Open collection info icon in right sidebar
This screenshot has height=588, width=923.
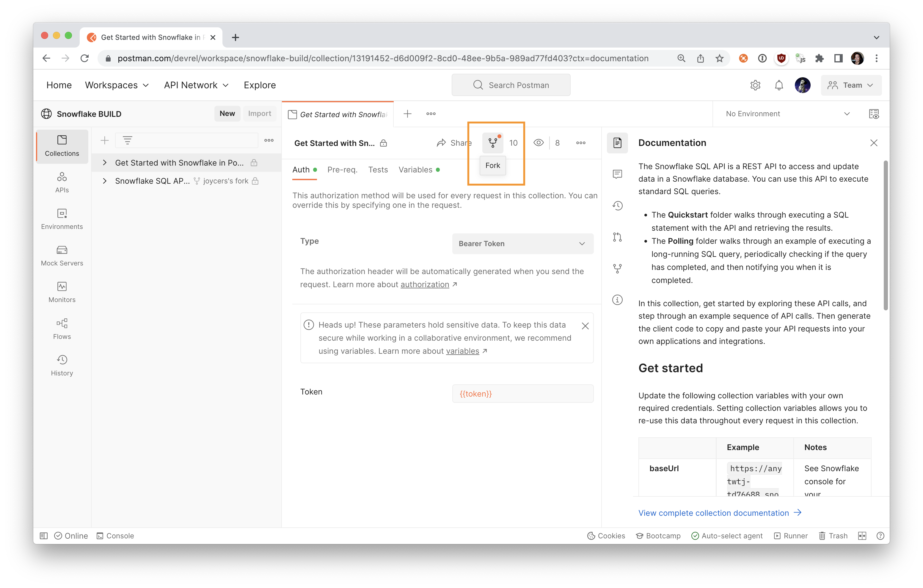(x=617, y=300)
